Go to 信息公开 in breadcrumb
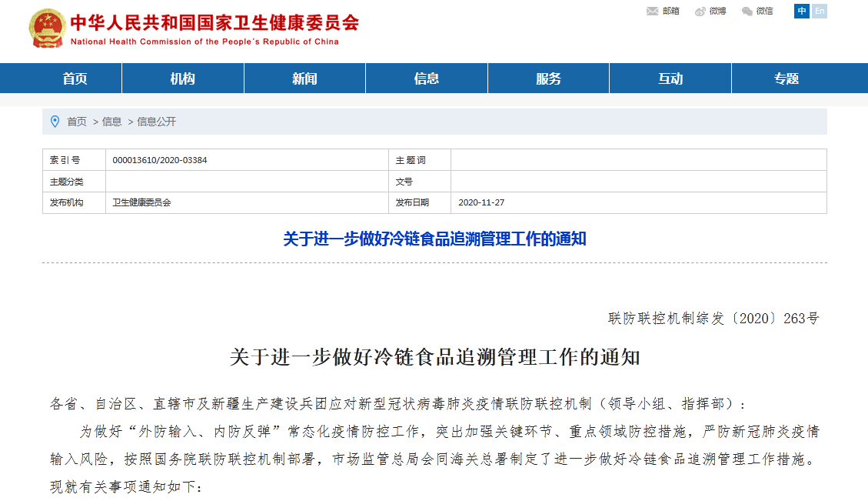Viewport: 868px width, 501px height. 156,122
